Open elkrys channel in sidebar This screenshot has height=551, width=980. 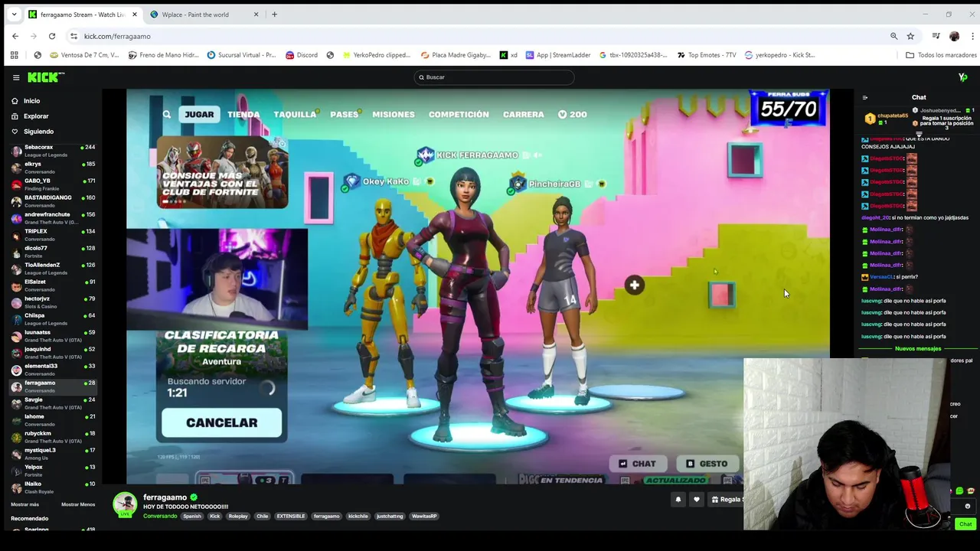point(52,167)
